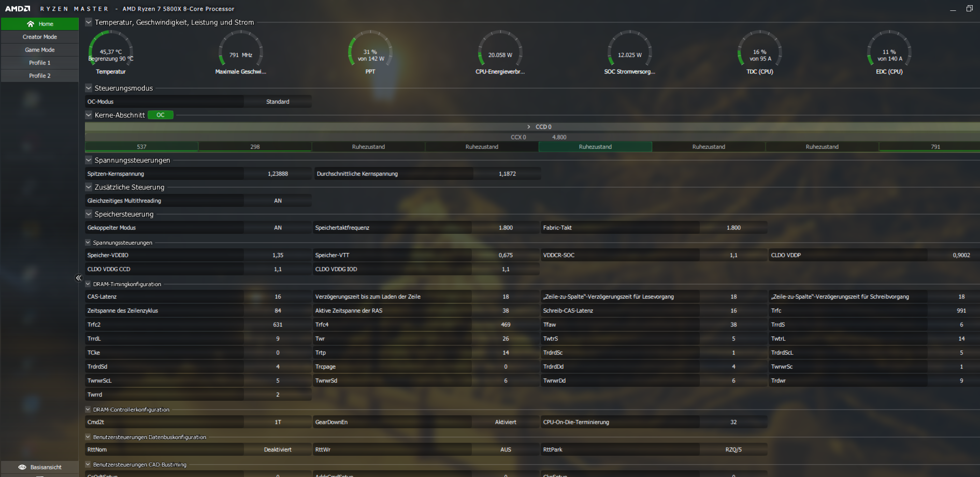The width and height of the screenshot is (980, 477).
Task: Click the Home house icon
Action: pyautogui.click(x=31, y=24)
